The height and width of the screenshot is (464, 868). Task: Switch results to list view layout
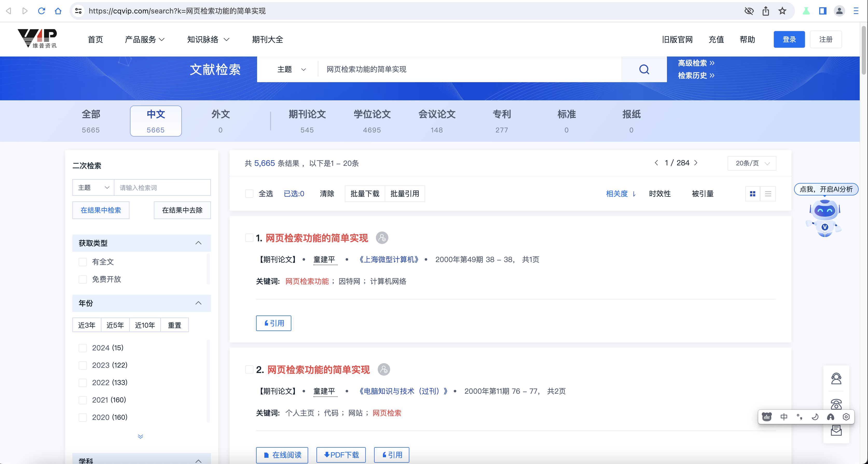[x=768, y=194]
